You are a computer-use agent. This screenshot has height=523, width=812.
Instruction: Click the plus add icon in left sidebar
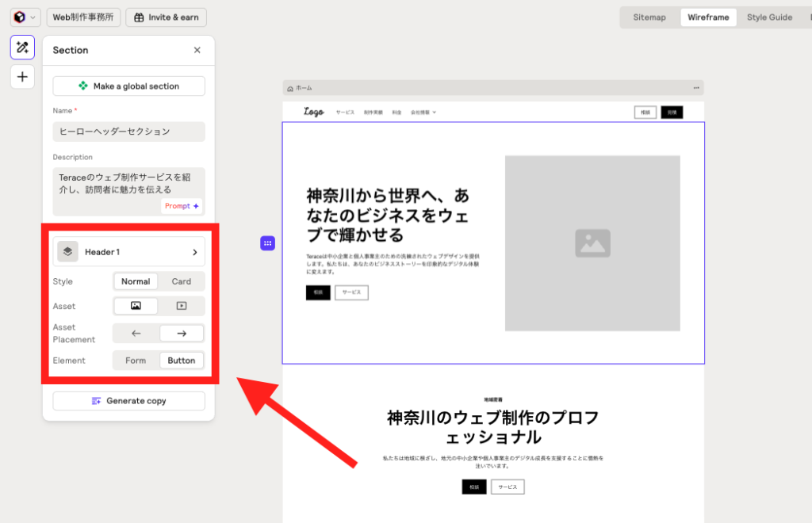pos(22,77)
